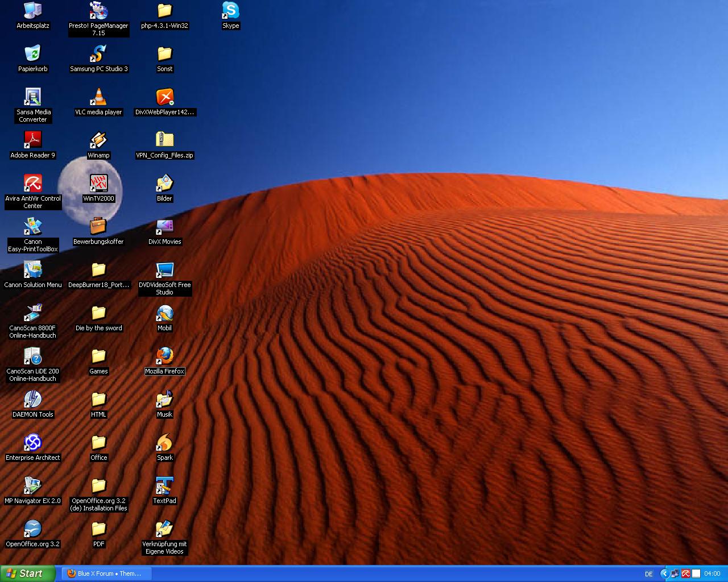This screenshot has height=582, width=728.
Task: Click the Avira AntiVir Control Center icon
Action: 33,184
